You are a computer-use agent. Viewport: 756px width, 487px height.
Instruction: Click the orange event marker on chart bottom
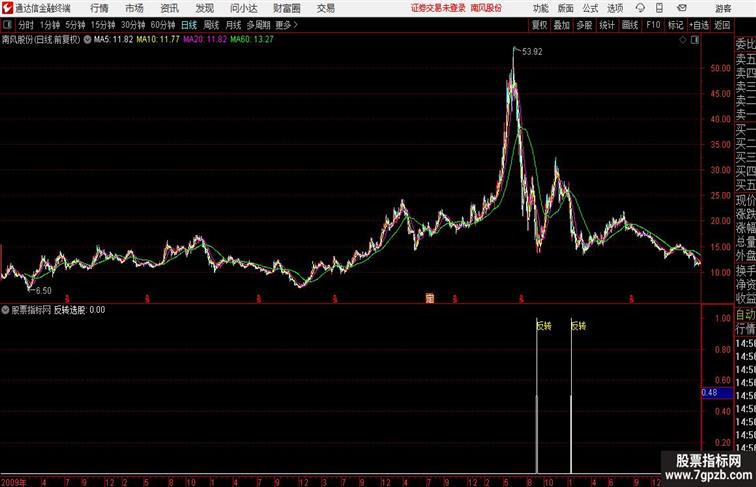430,298
